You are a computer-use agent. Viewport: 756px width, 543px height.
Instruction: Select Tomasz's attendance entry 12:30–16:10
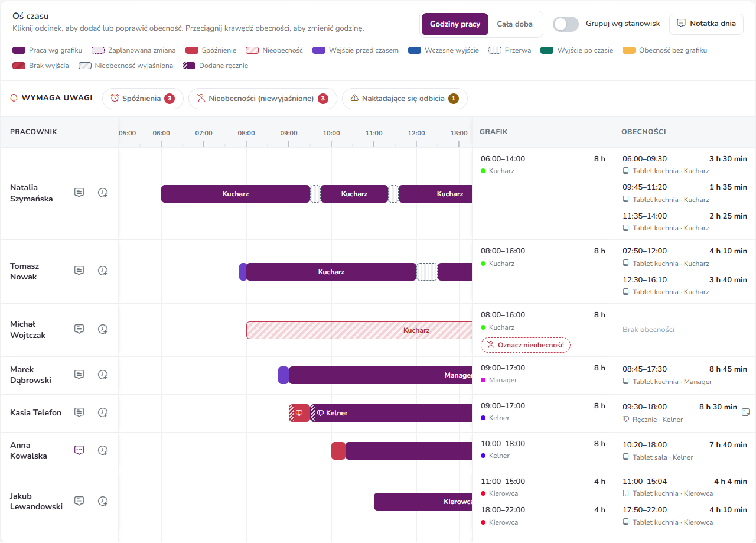point(685,285)
